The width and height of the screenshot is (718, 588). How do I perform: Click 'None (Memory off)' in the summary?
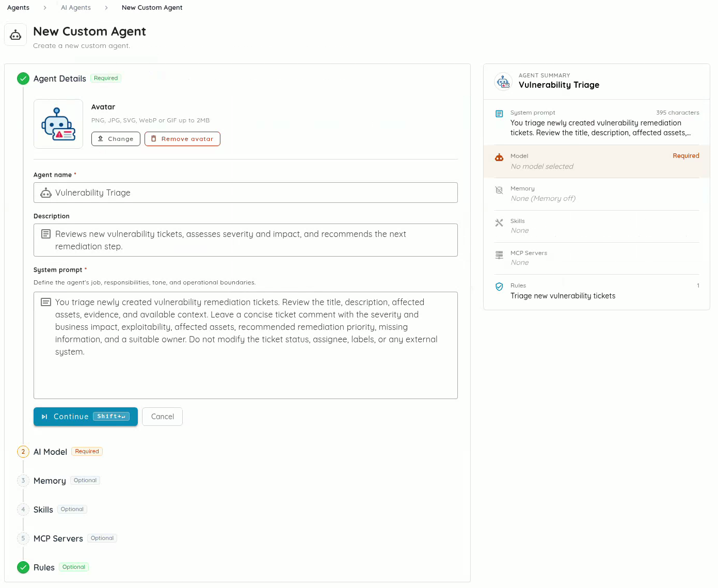click(x=543, y=199)
